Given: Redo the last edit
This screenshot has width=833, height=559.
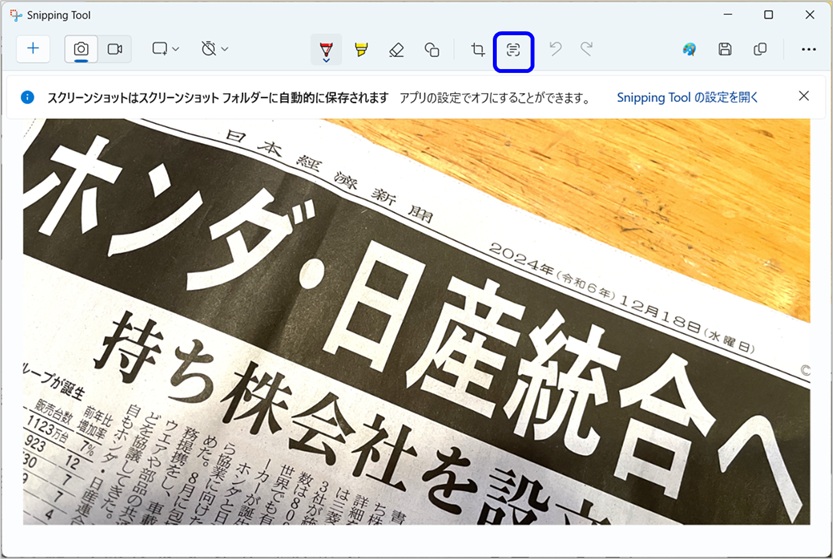Looking at the screenshot, I should pos(586,49).
